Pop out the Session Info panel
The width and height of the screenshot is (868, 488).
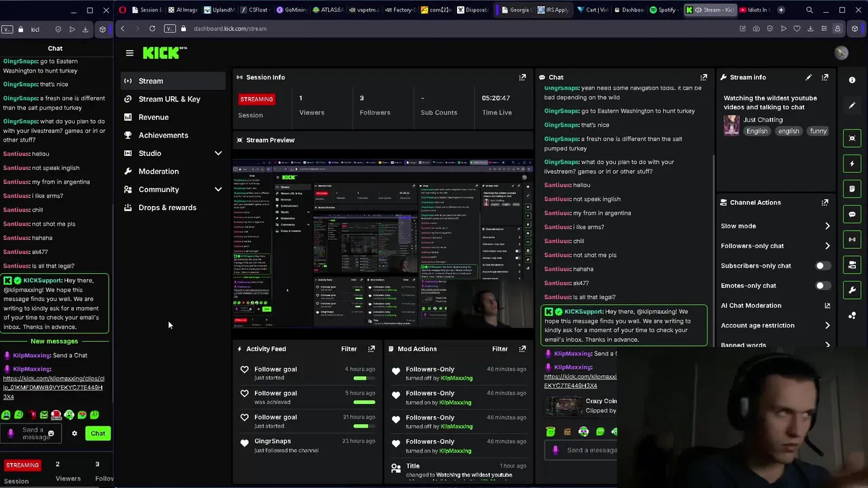[x=522, y=77]
